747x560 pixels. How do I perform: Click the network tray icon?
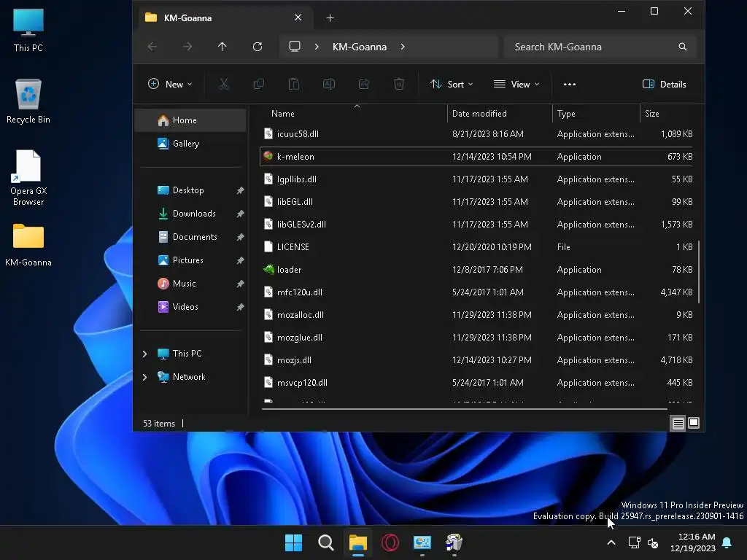[634, 542]
